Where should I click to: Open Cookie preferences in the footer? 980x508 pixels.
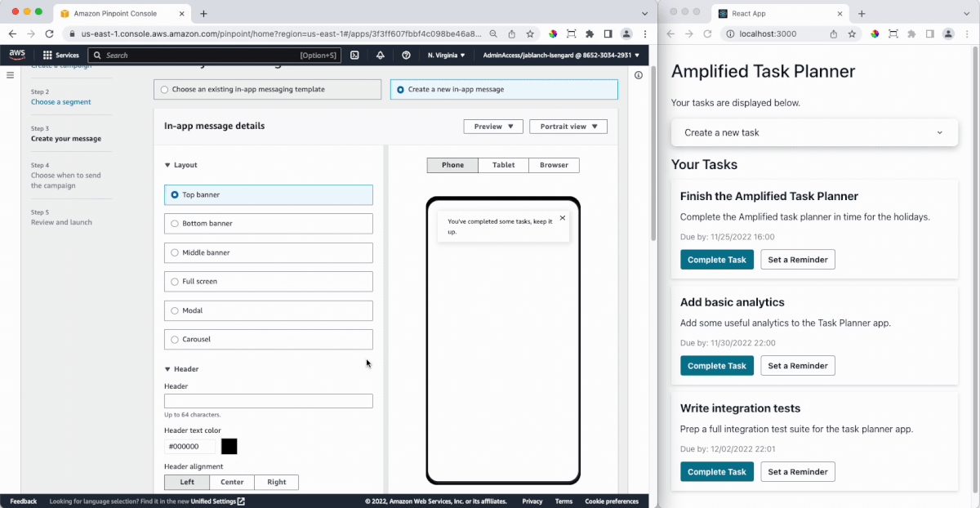tap(612, 501)
